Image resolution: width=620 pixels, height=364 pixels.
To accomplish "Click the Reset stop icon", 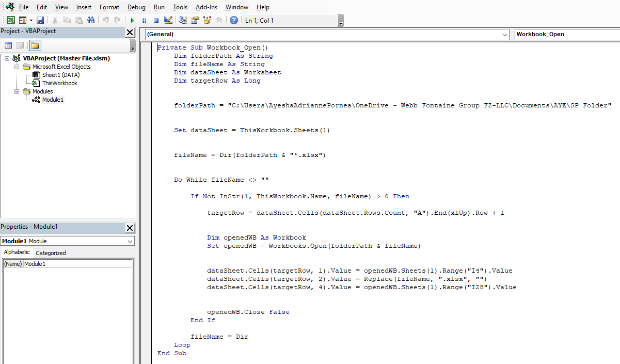I will 156,20.
